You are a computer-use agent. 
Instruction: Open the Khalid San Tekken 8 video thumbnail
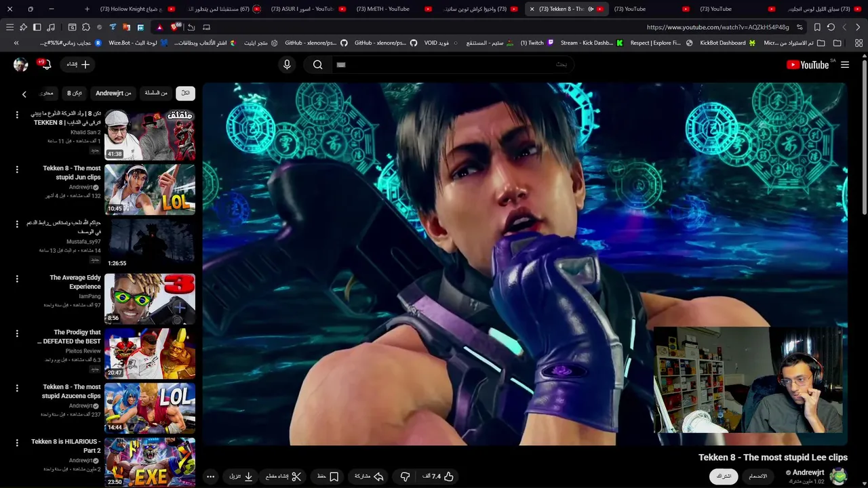(150, 134)
